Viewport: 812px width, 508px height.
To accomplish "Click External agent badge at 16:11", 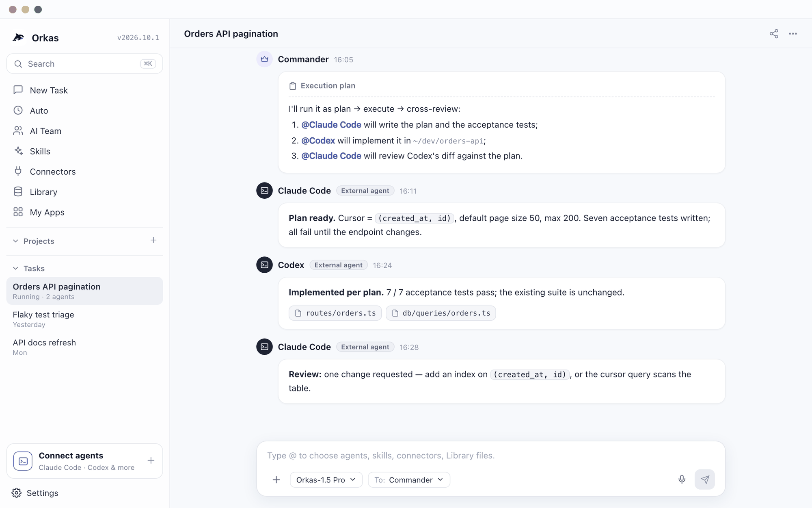I will coord(365,191).
